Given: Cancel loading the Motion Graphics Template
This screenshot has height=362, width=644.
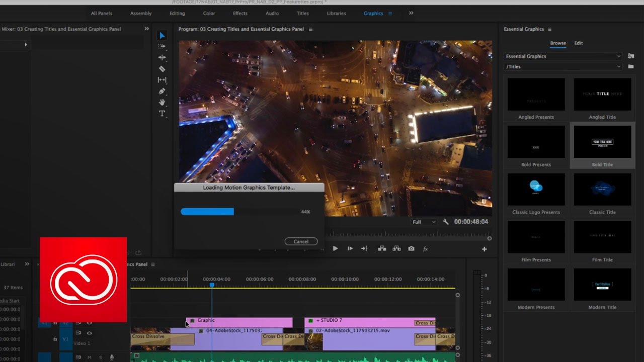Looking at the screenshot, I should click(301, 241).
